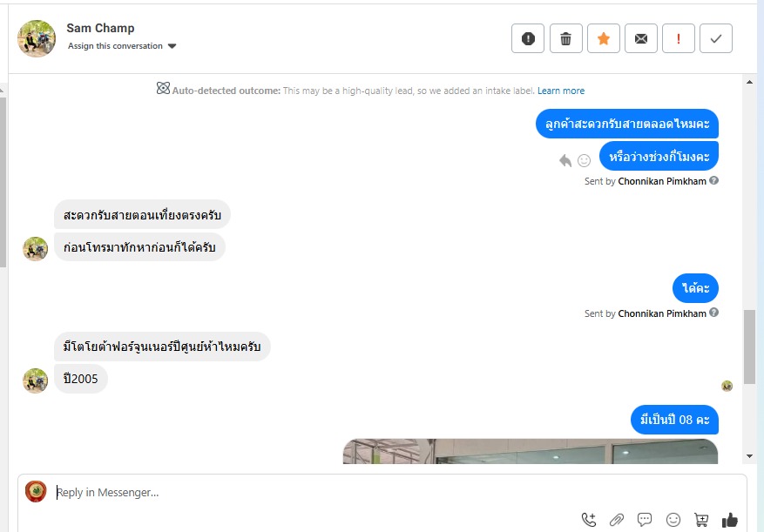Viewport: 764px width, 532px height.
Task: Mark conversation done with checkmark
Action: point(716,38)
